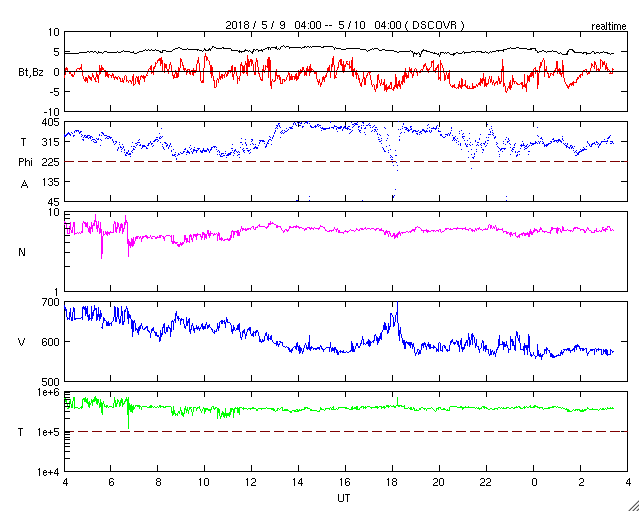
Task: Click the '405' tick label
Action: [52, 122]
